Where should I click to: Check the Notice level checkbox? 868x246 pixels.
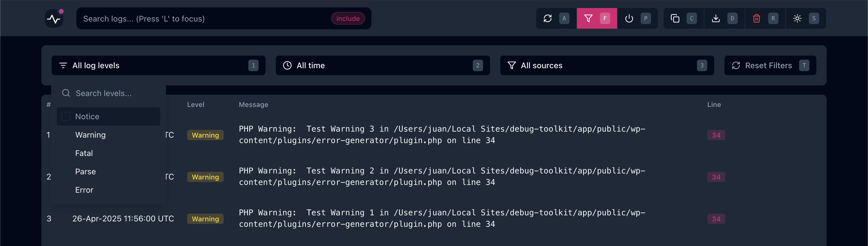pos(66,116)
